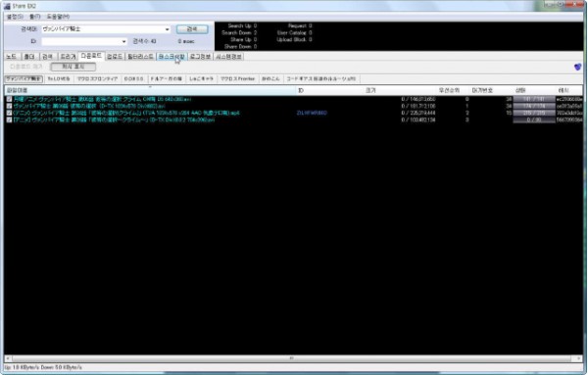
Task: Toggle checkbox of the .mp4 file row
Action: [9, 113]
